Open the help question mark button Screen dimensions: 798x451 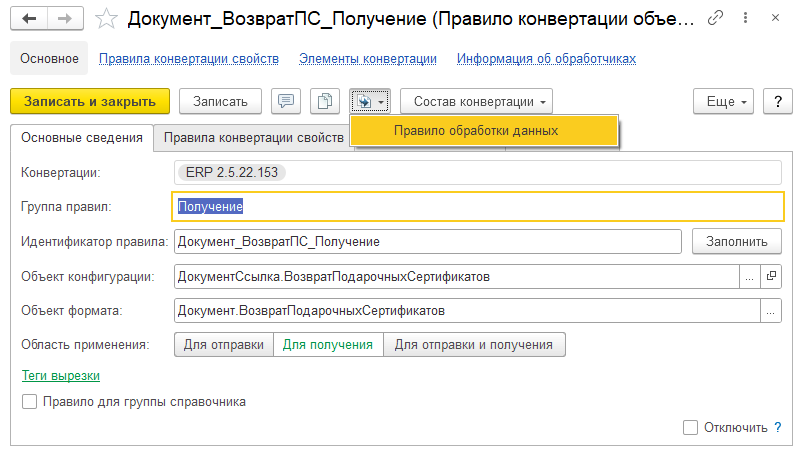pos(778,101)
